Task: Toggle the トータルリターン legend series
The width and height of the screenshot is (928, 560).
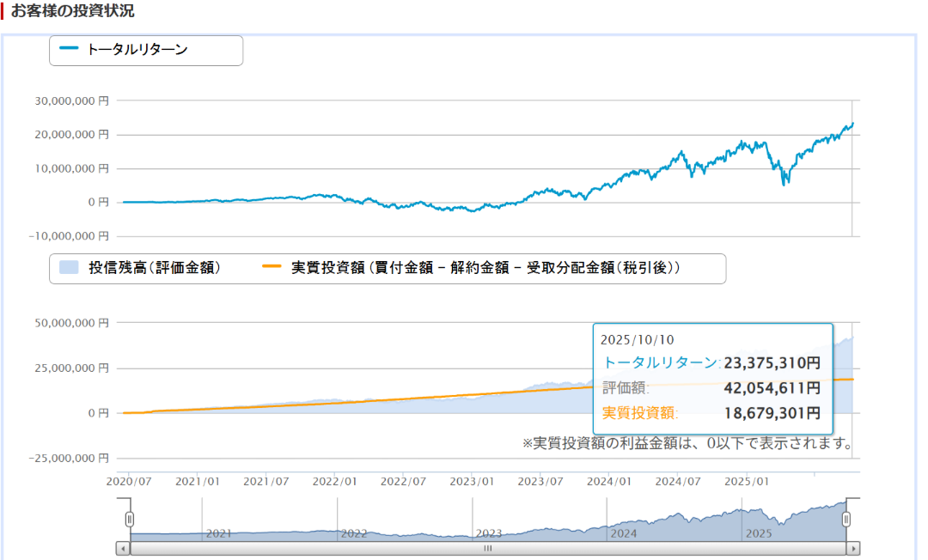Action: pyautogui.click(x=137, y=50)
